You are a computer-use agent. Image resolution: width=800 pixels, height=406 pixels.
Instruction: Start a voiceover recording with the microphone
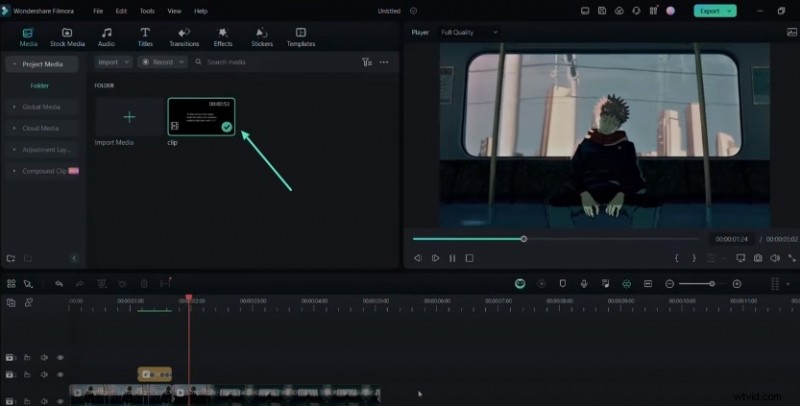coord(584,284)
